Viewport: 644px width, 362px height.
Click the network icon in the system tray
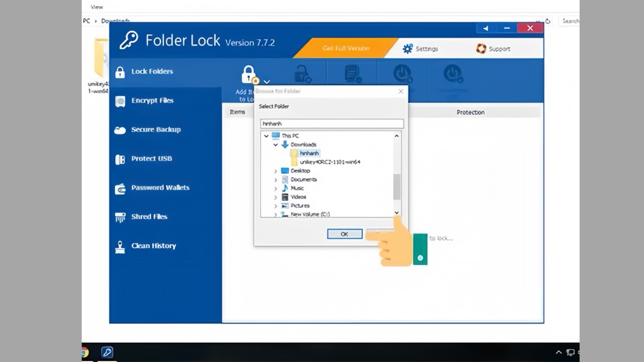[570, 352]
